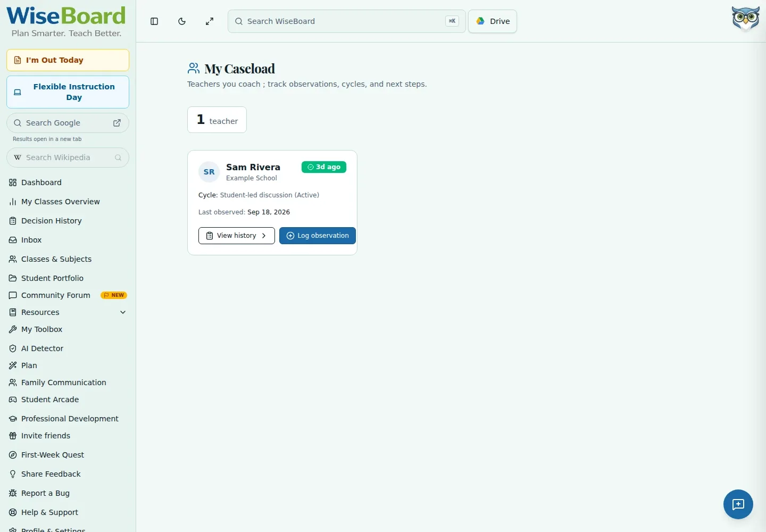Open My Toolbox
This screenshot has width=766, height=532.
(x=68, y=329)
